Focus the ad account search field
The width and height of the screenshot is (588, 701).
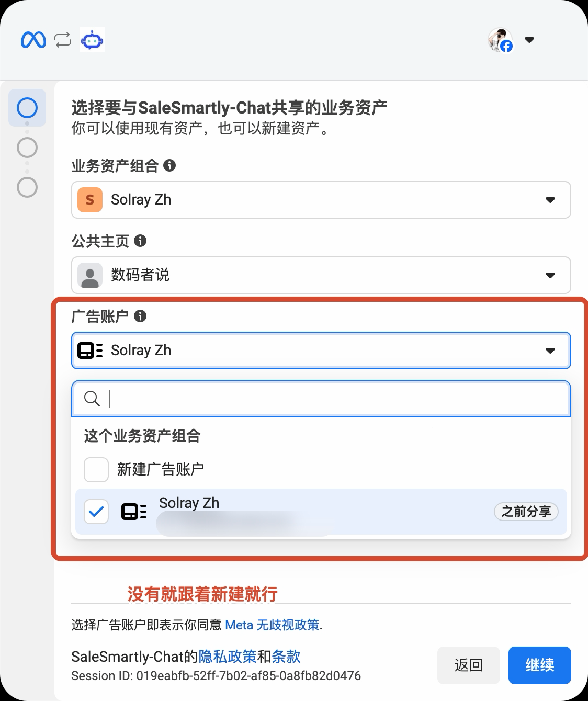click(x=321, y=399)
